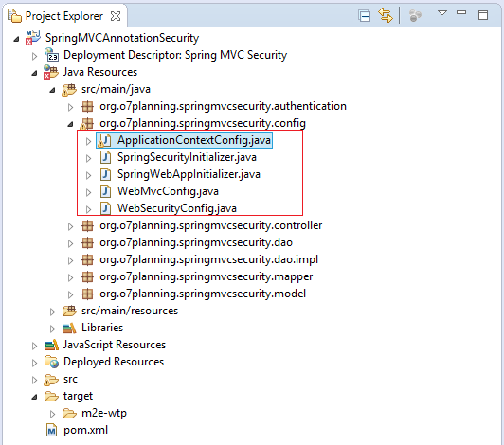Screen dimensions: 504x445
Task: Click the m2e-wtp folder icon
Action: [69, 413]
